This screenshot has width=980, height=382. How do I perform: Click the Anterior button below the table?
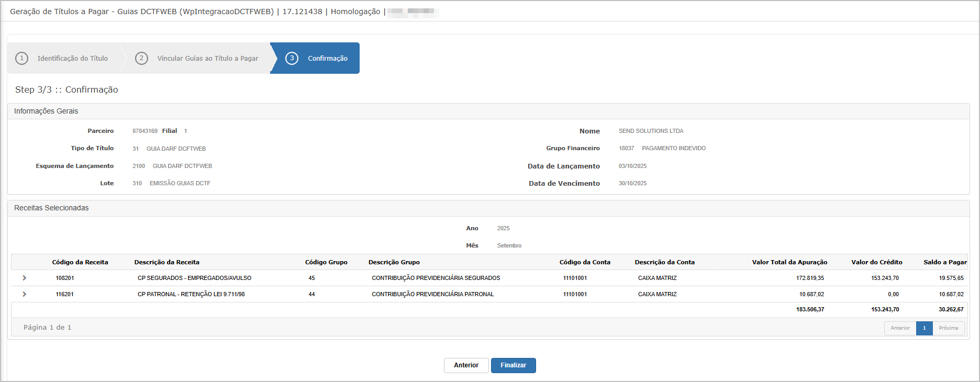tap(466, 365)
